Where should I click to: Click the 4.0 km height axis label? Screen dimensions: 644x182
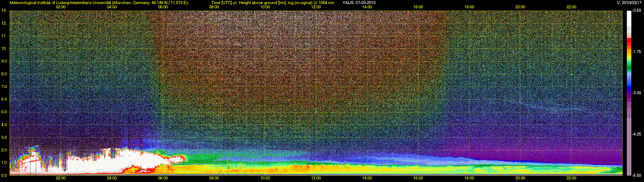(x=4, y=125)
